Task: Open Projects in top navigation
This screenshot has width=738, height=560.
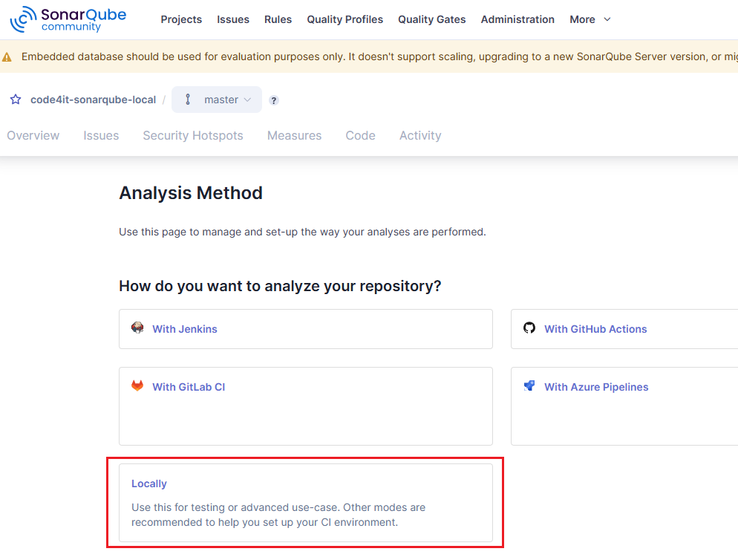Action: [181, 19]
